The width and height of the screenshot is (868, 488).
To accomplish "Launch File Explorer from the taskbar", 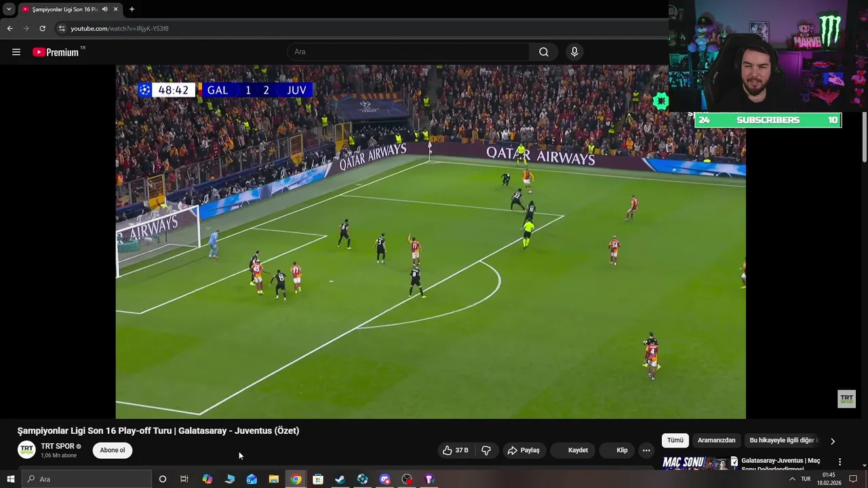I will tap(273, 479).
